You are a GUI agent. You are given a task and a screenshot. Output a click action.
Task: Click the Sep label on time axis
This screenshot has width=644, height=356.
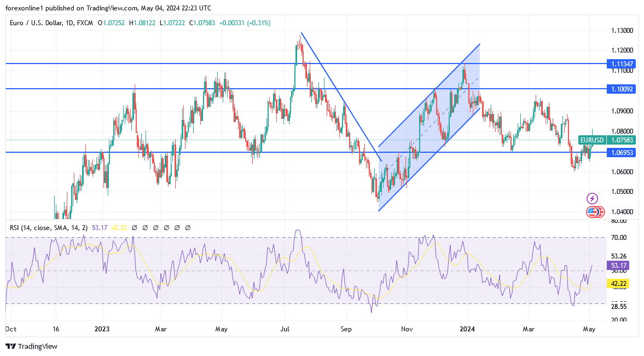346,329
